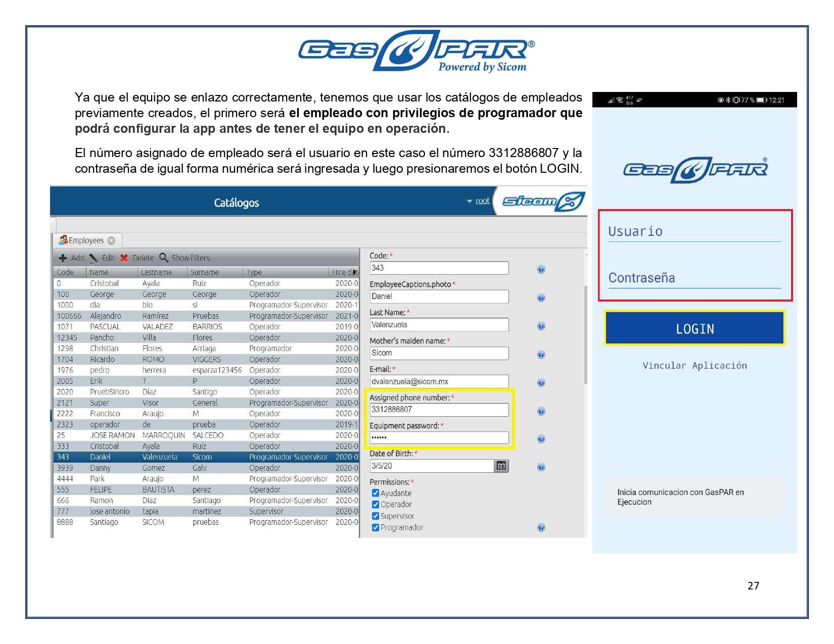Viewport: 834px width, 644px height.
Task: Click the red Delete X icon
Action: pyautogui.click(x=124, y=258)
